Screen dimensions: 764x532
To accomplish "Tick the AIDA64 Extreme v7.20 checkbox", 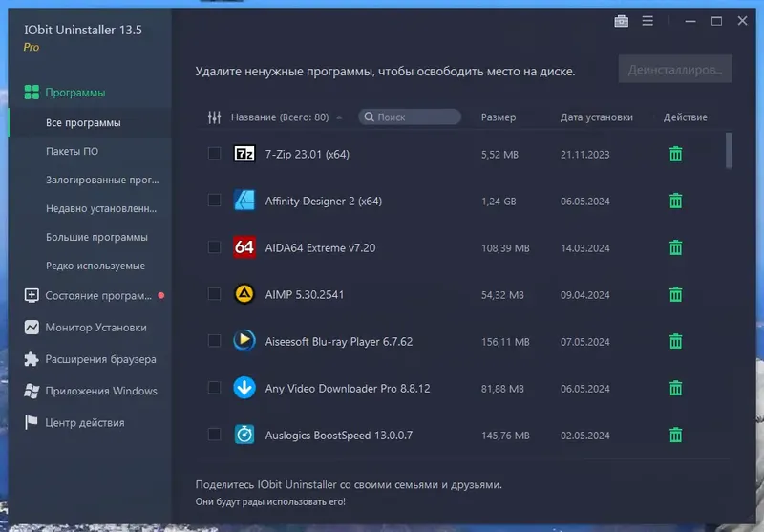I will tap(214, 247).
